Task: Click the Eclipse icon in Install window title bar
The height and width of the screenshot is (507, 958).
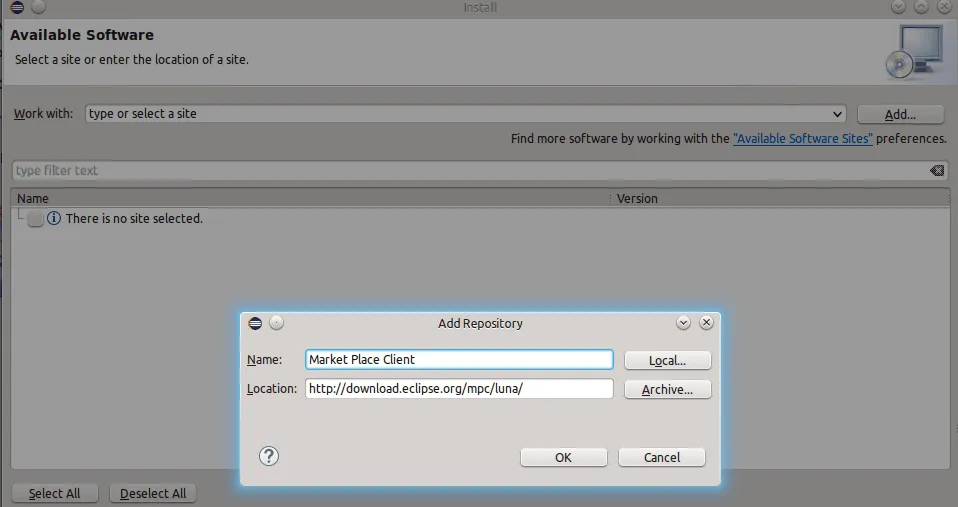Action: [16, 8]
